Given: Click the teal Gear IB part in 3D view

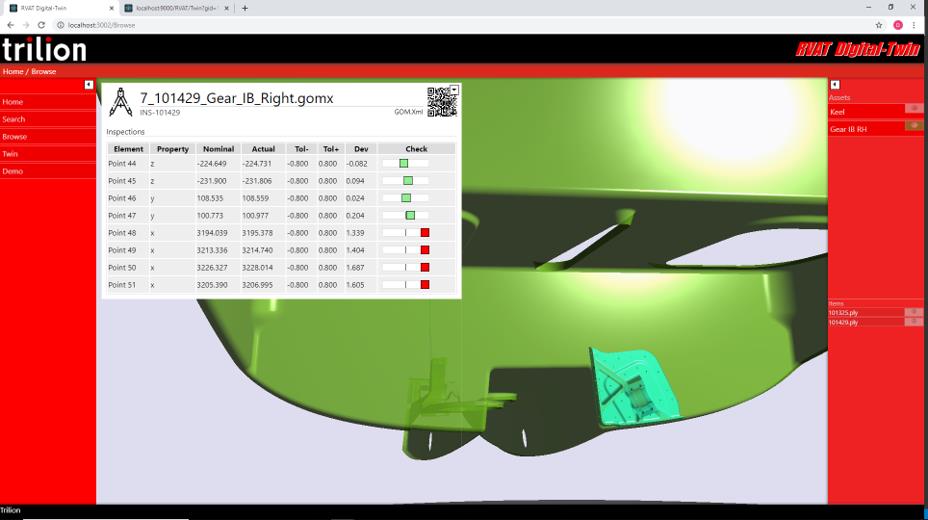Looking at the screenshot, I should (634, 386).
